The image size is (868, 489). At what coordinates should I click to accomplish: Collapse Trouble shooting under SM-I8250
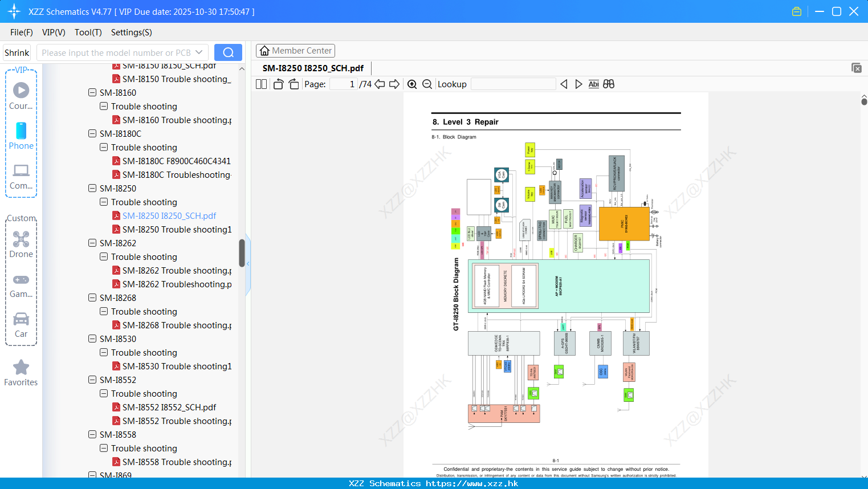[x=104, y=202]
